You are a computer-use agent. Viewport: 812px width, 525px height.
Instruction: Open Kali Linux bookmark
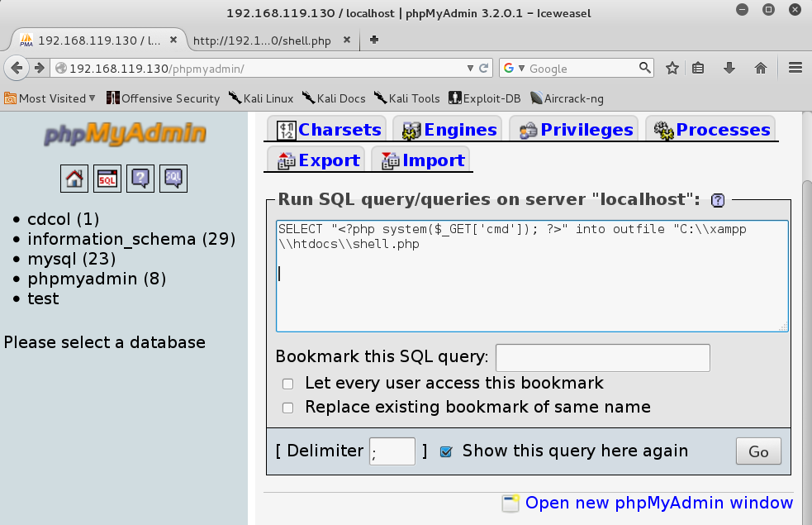tap(261, 98)
